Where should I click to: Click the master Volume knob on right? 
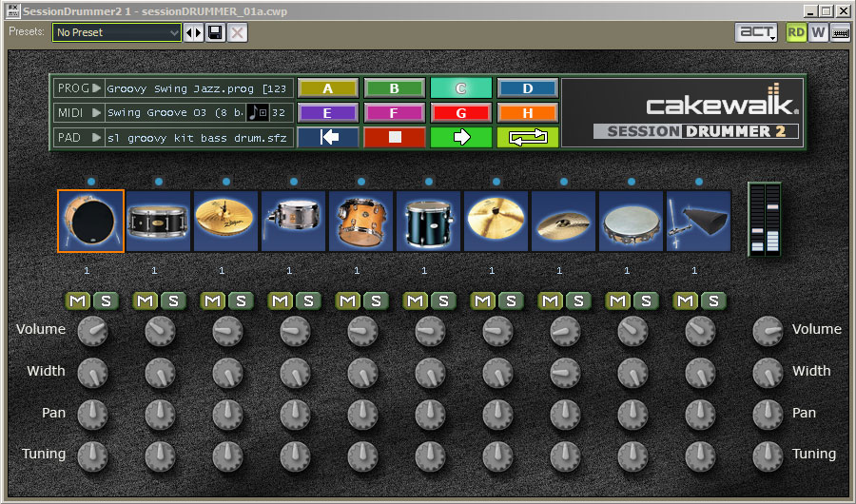coord(767,331)
